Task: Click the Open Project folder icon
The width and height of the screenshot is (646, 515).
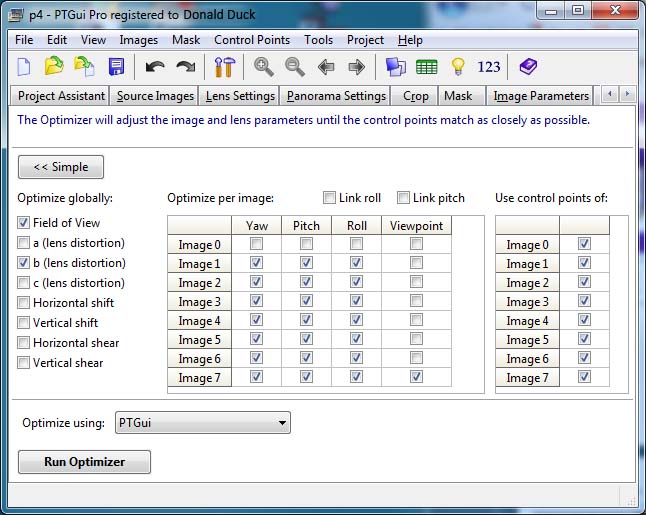Action: coord(54,67)
